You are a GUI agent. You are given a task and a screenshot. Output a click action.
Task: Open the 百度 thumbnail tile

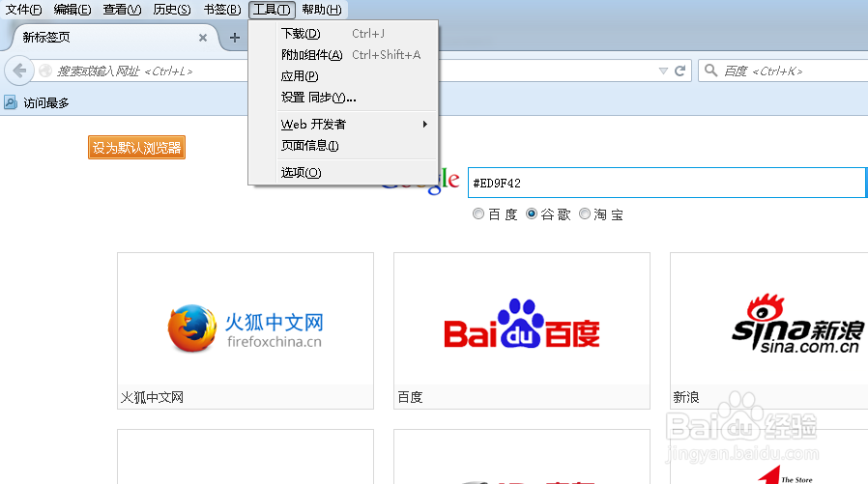[x=521, y=330]
